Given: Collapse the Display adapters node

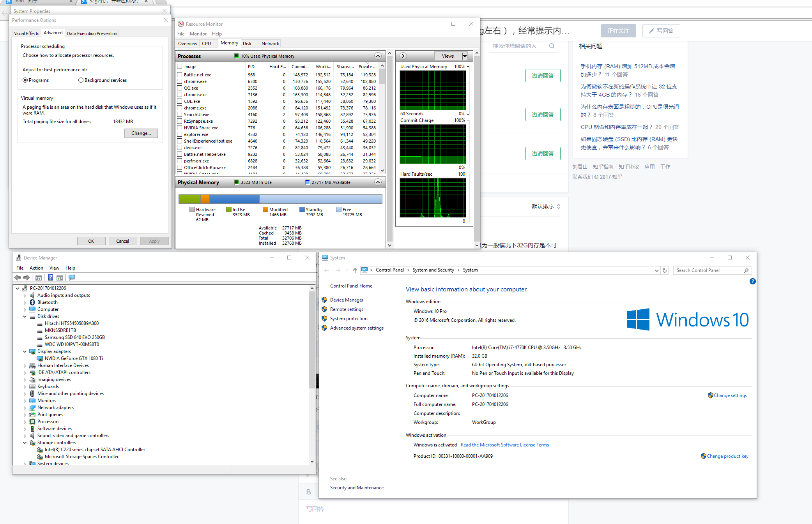Looking at the screenshot, I should (25, 352).
